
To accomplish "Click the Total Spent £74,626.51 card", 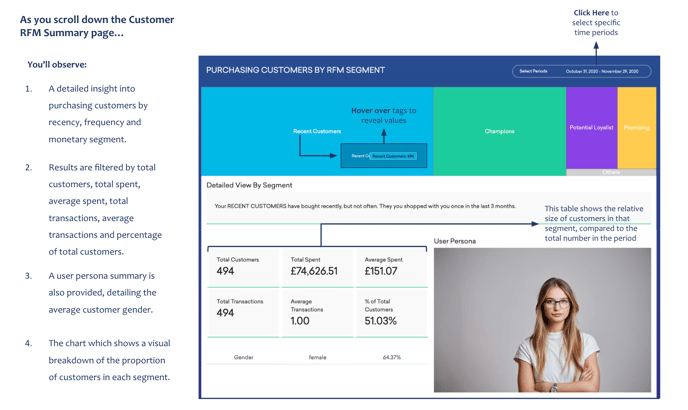I will [x=317, y=266].
